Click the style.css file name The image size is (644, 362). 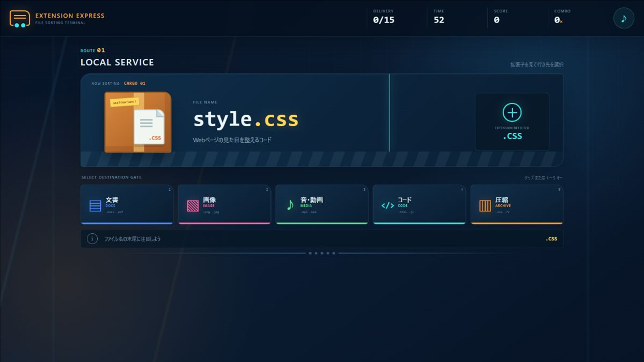coord(246,119)
